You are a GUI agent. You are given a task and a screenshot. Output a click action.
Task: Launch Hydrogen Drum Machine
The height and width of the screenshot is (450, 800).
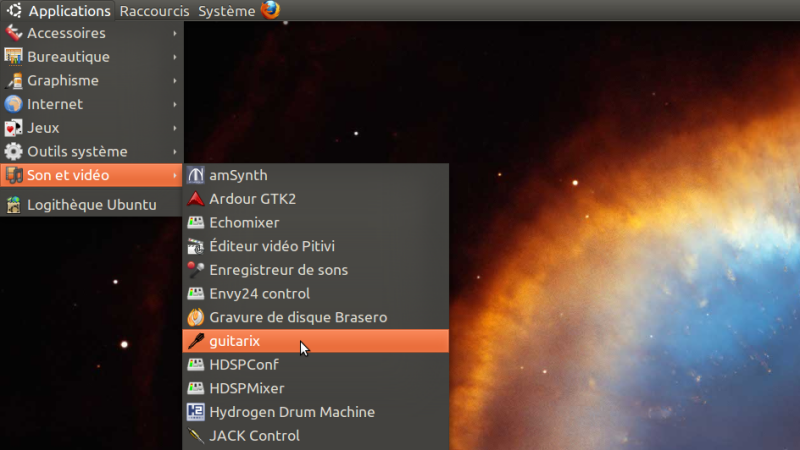pos(315,412)
